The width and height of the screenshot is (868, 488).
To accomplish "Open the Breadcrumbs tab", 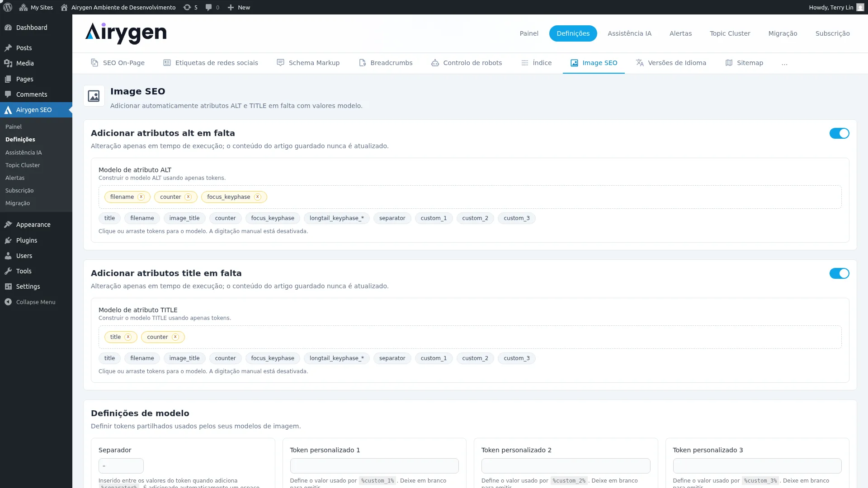I will coord(386,63).
